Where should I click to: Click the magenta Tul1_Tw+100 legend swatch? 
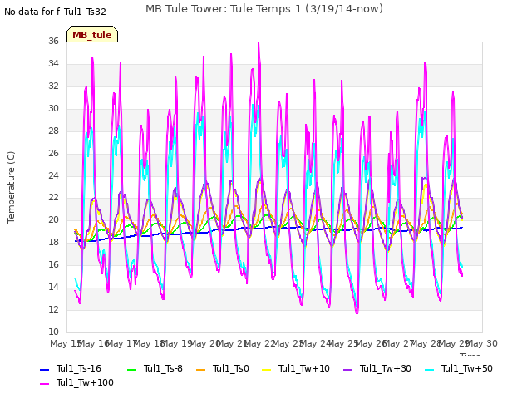pos(45,384)
